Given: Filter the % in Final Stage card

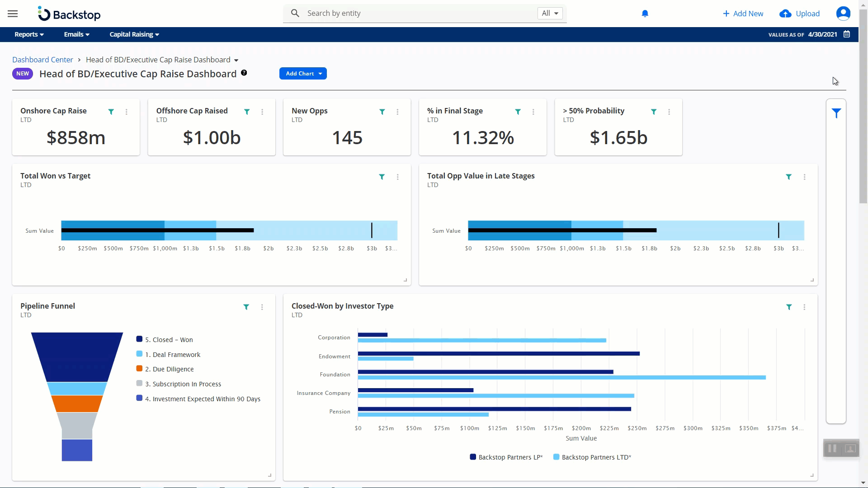Looking at the screenshot, I should pos(518,112).
